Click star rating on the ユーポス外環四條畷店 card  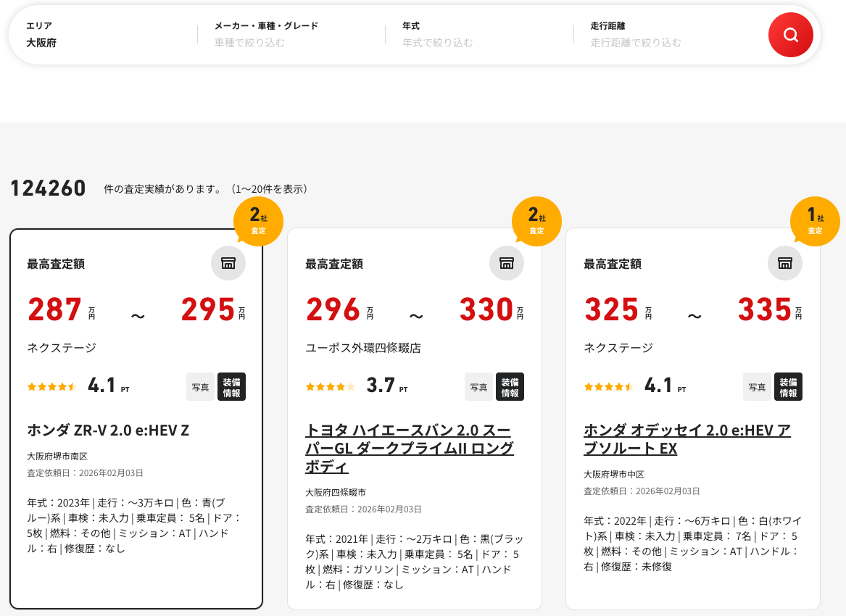click(x=331, y=387)
